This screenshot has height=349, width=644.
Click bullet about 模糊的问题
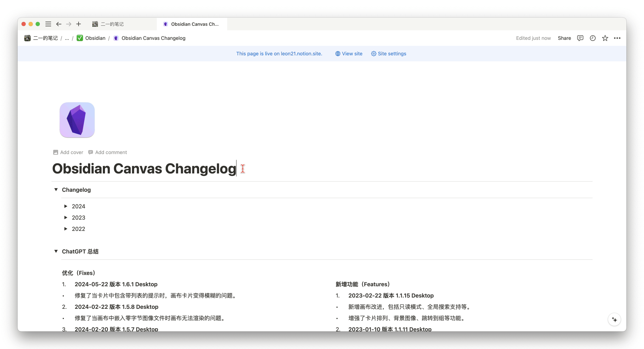tap(156, 295)
